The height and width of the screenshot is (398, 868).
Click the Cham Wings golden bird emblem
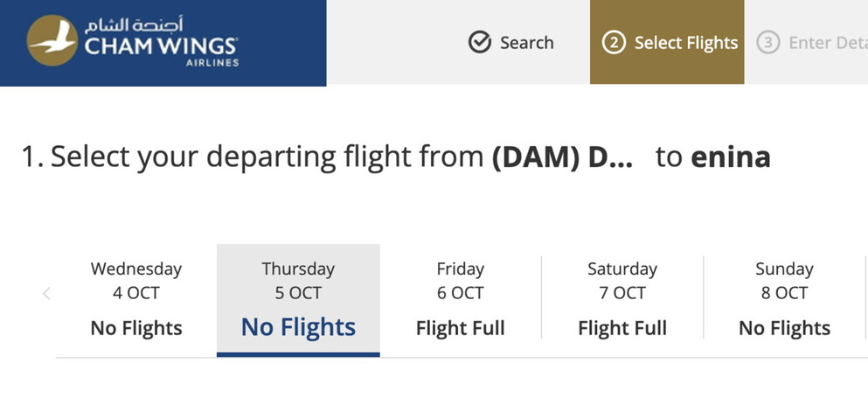pos(52,40)
